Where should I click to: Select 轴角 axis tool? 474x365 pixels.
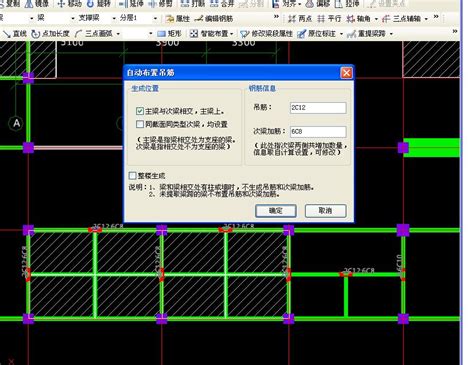pos(358,19)
